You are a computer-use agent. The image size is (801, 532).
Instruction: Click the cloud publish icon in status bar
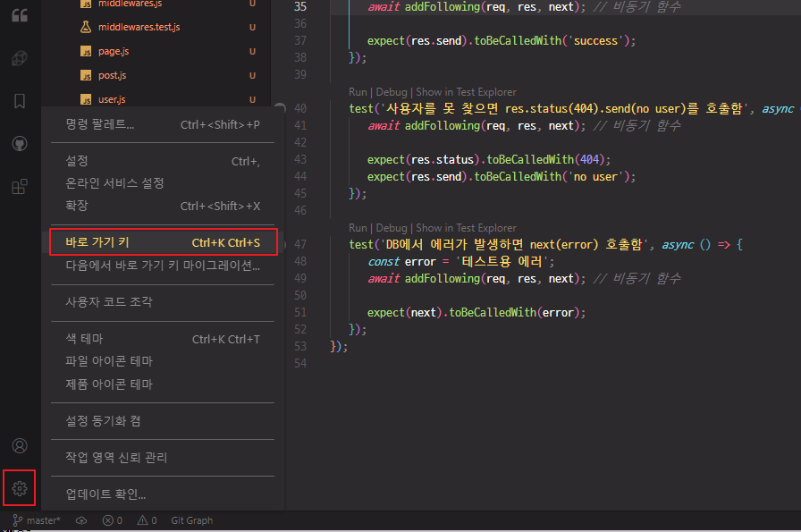click(x=81, y=520)
